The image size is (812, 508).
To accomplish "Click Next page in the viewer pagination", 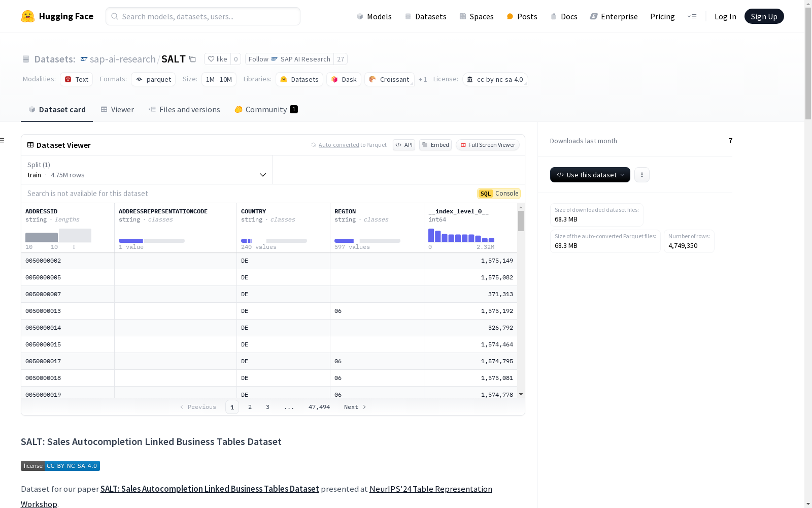I will coord(355,407).
